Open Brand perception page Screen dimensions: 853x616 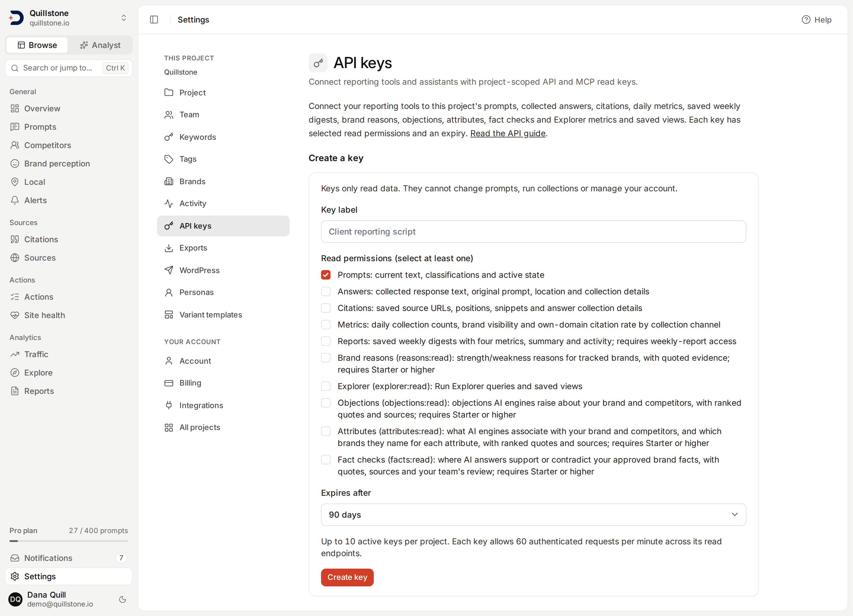[x=69, y=163]
